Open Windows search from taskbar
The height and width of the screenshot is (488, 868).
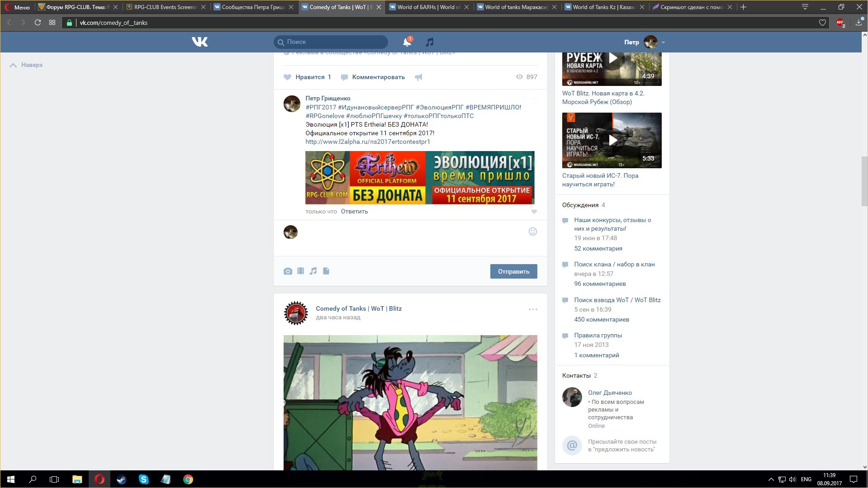click(x=33, y=479)
